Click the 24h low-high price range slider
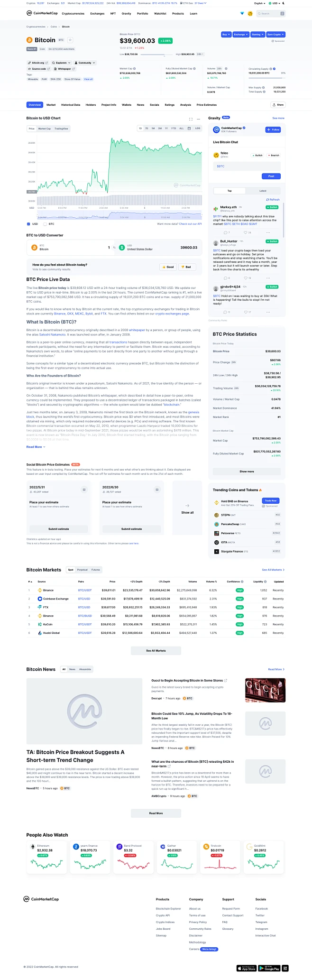This screenshot has width=312, height=980. click(156, 55)
